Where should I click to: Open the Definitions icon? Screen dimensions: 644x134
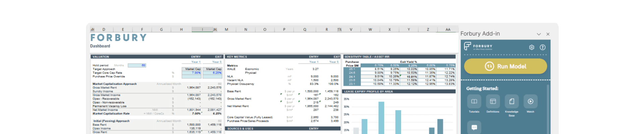[493, 102]
